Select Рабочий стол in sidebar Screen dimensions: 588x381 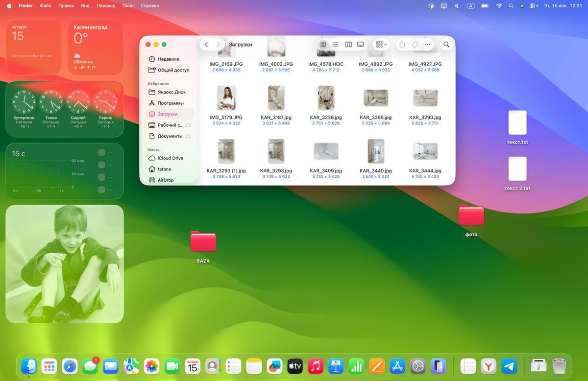(170, 125)
